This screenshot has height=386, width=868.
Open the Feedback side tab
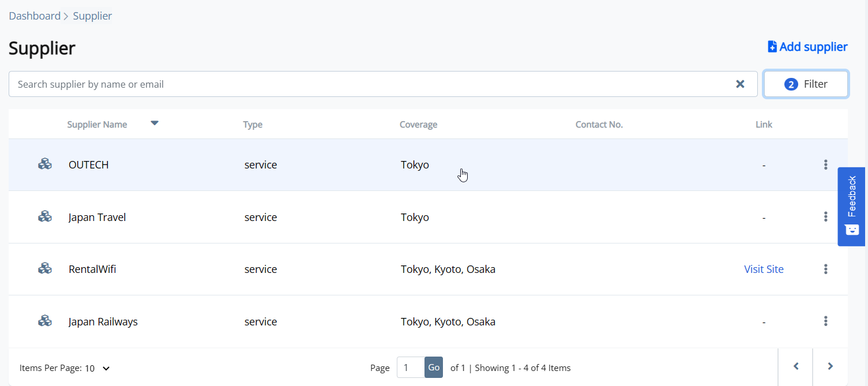[851, 207]
